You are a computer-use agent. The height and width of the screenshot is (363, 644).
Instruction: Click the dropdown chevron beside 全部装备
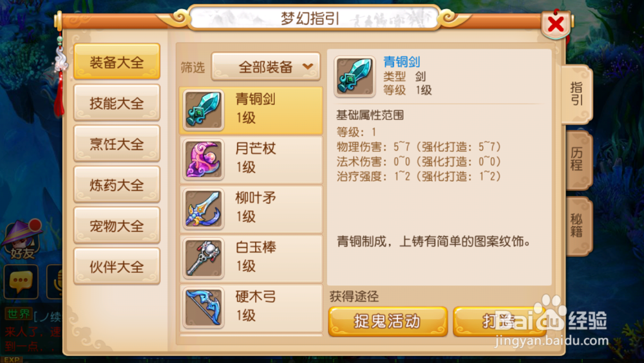coord(308,66)
